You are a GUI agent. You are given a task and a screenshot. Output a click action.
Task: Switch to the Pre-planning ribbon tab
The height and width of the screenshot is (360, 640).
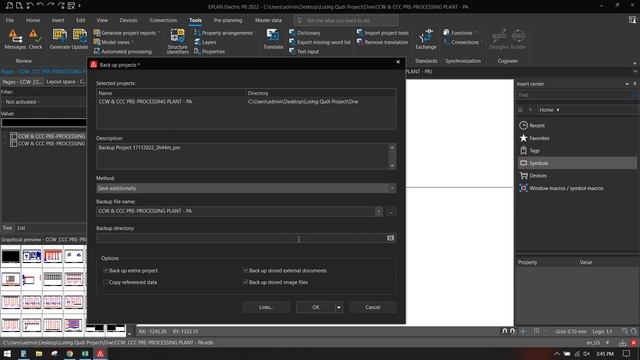coord(228,20)
